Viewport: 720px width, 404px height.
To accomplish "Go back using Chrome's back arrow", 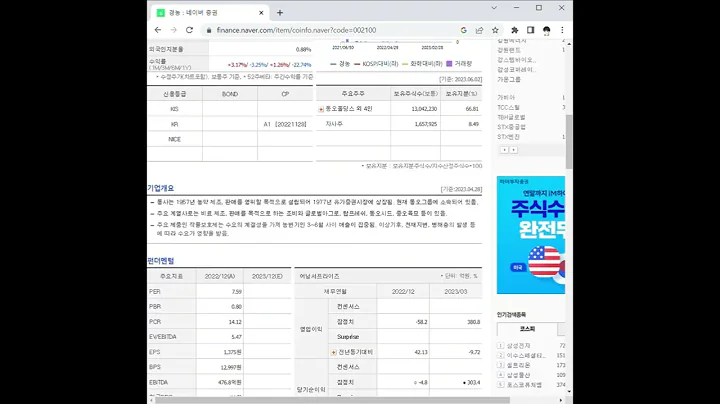I will [158, 30].
